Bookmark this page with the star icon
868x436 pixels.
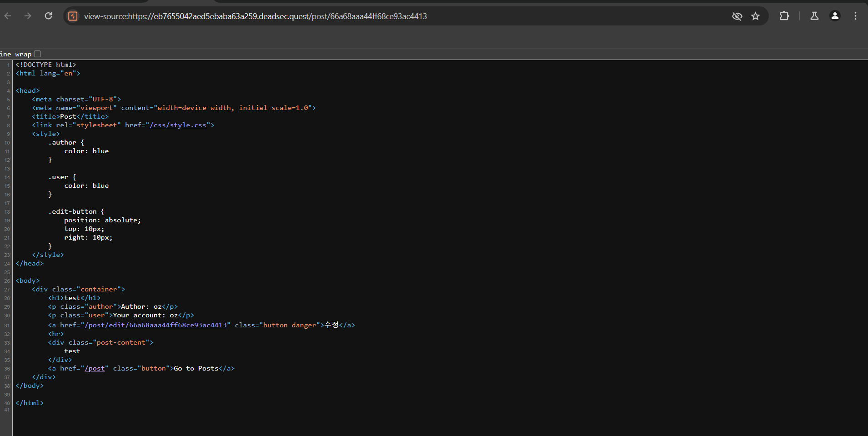pyautogui.click(x=755, y=16)
